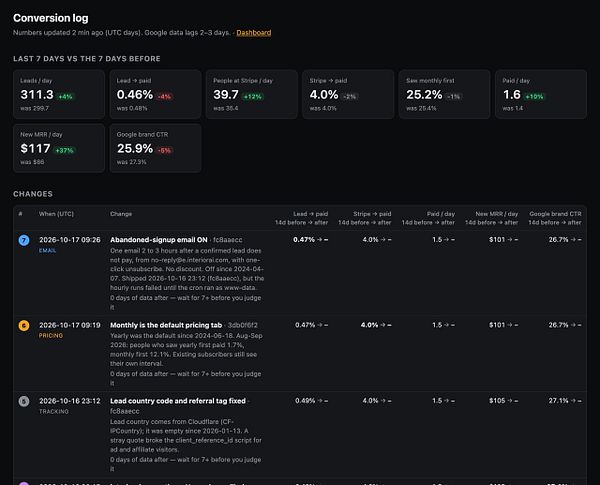The width and height of the screenshot is (600, 485).
Task: Click the 'CHANGES' section heading
Action: [x=33, y=194]
